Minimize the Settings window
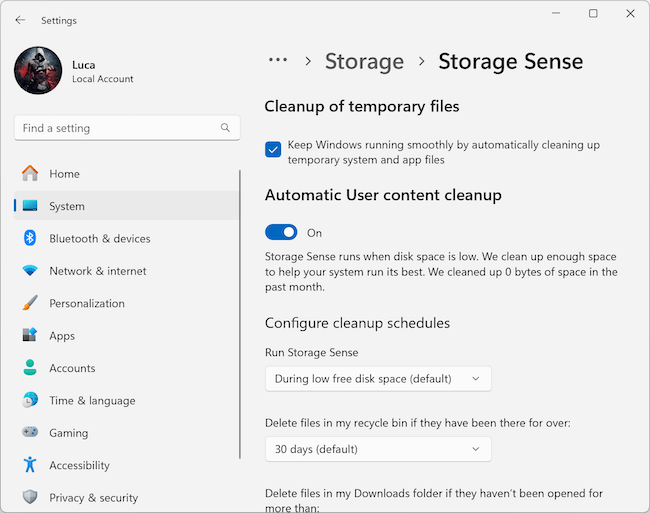650x513 pixels. click(556, 13)
